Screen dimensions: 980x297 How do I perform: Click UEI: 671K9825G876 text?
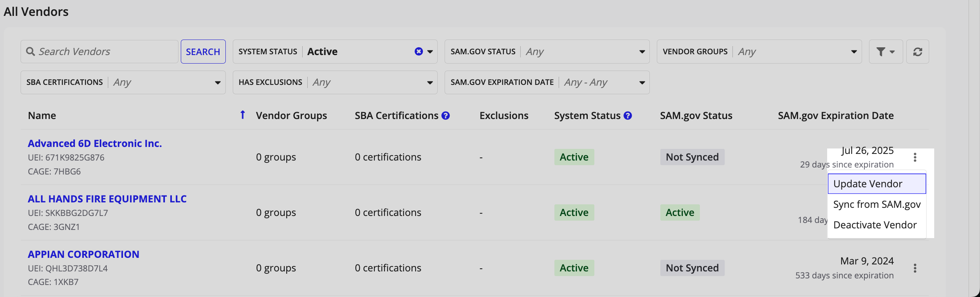click(66, 158)
